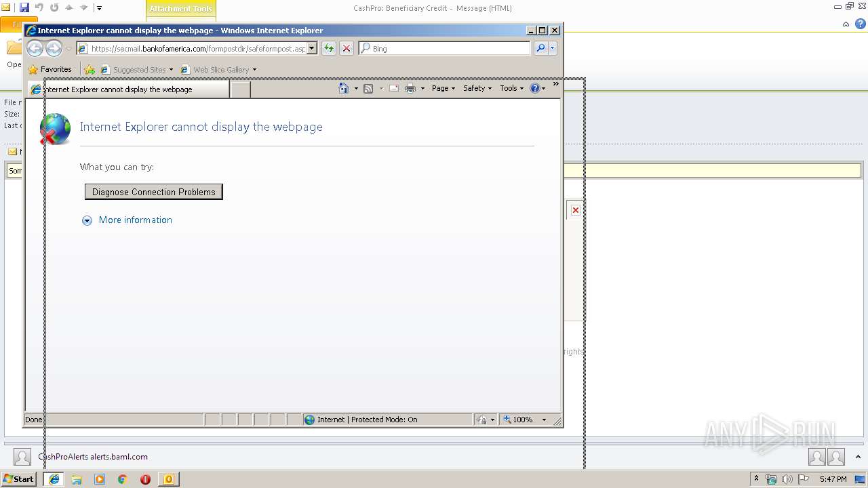The height and width of the screenshot is (488, 868).
Task: Click the RSS feeds icon
Action: click(368, 89)
